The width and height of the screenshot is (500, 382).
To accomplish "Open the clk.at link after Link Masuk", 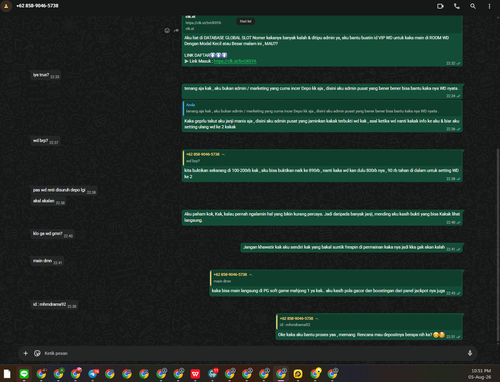I will [235, 61].
